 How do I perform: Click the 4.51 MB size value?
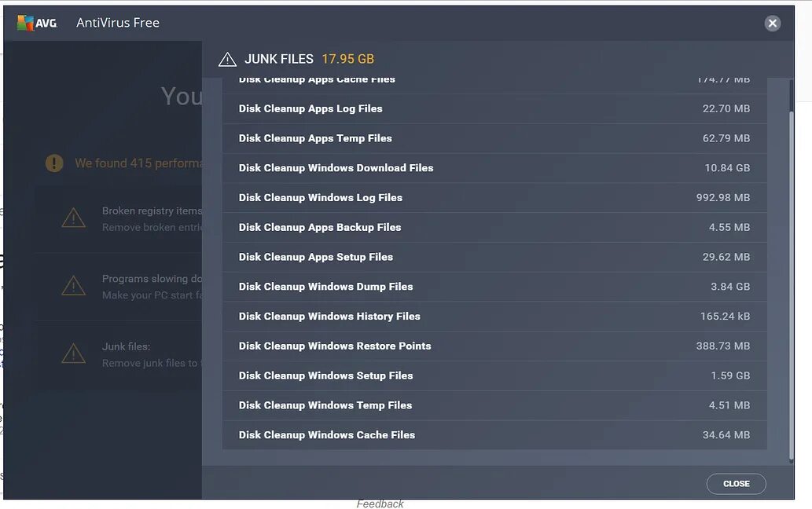[729, 405]
